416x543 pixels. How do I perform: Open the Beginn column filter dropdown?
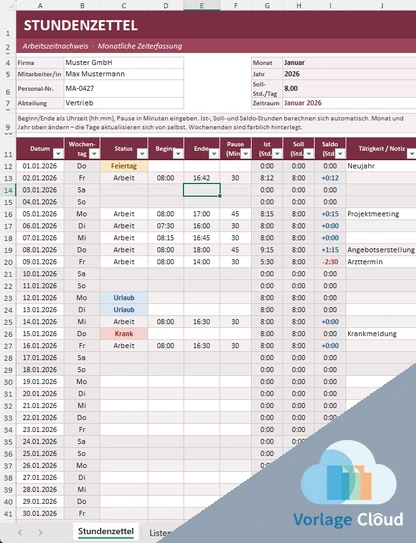[x=178, y=153]
